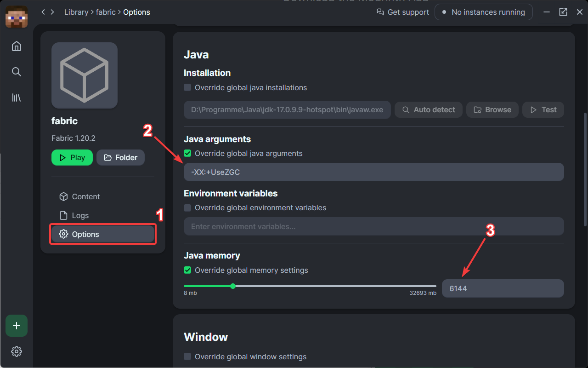This screenshot has width=588, height=368.
Task: Open launcher settings gear icon
Action: point(17,351)
